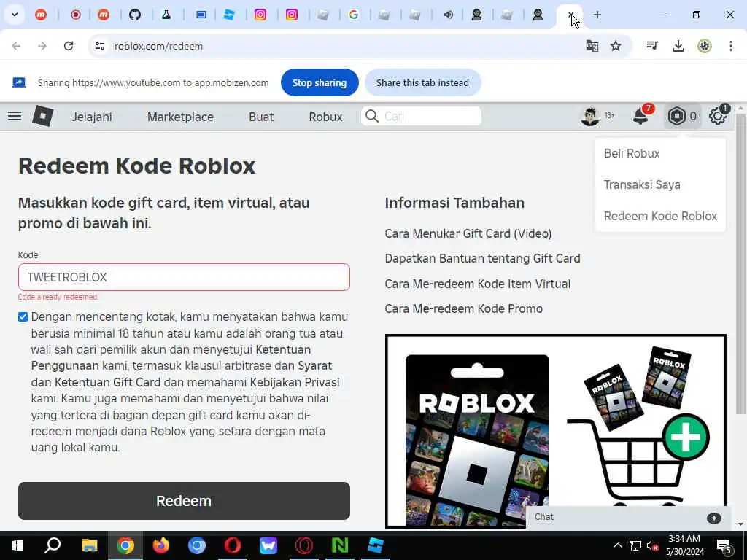747x560 pixels.
Task: Switch to the GitHub tab
Action: tap(135, 15)
